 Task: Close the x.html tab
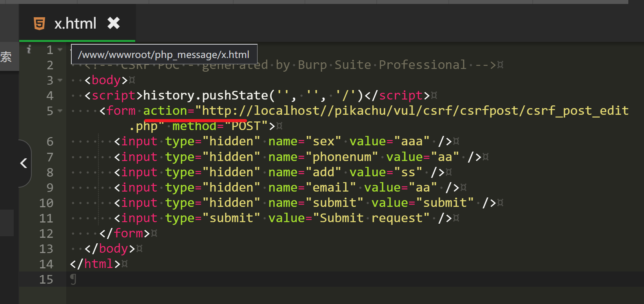click(x=114, y=24)
